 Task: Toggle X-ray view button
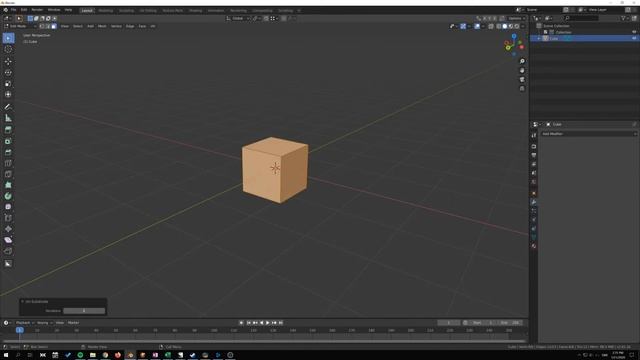tap(491, 26)
